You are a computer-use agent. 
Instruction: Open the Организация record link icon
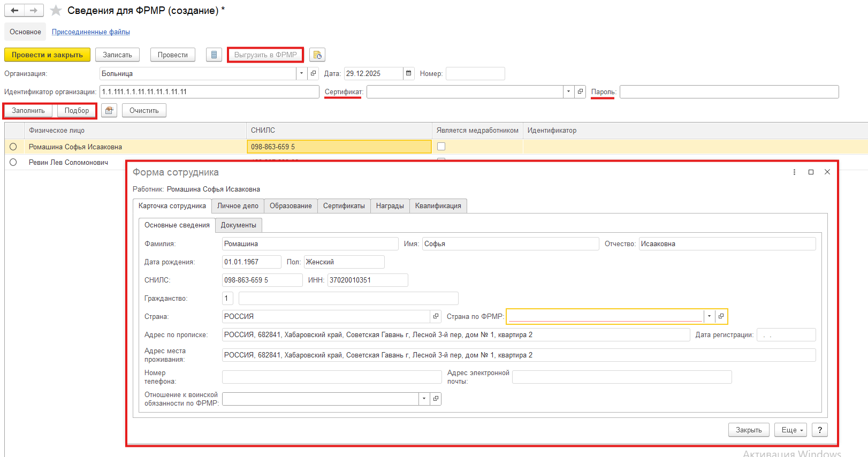314,73
